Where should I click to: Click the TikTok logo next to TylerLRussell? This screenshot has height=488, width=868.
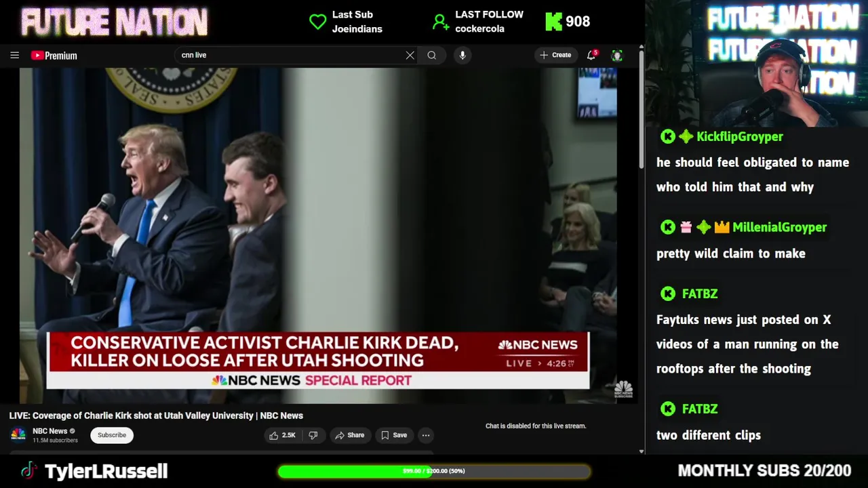coord(28,471)
